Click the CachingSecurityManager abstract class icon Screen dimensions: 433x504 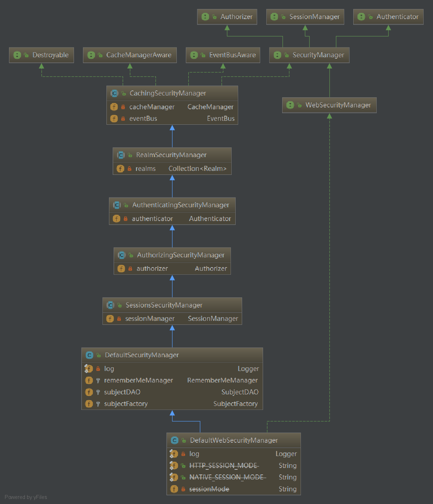(x=114, y=93)
